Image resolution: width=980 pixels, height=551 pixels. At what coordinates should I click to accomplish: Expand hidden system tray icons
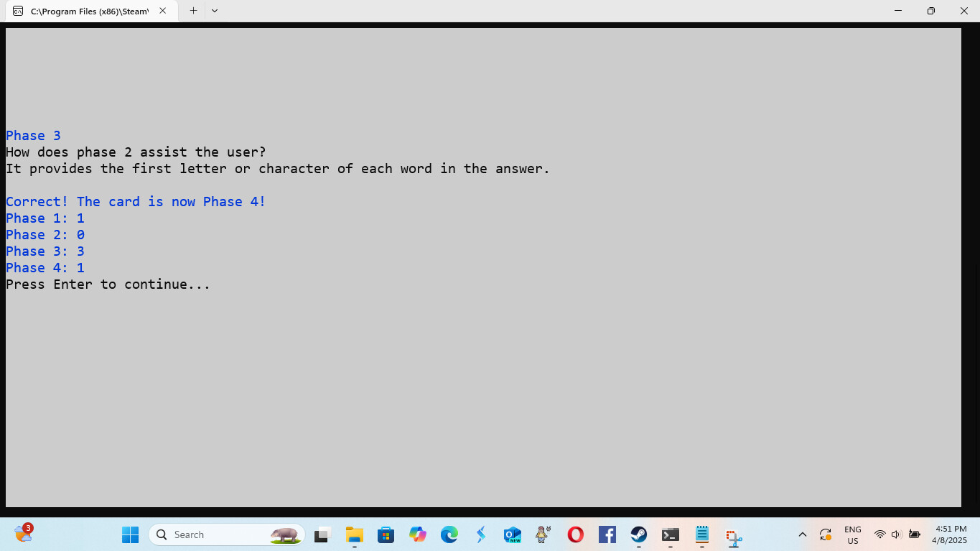click(x=802, y=534)
